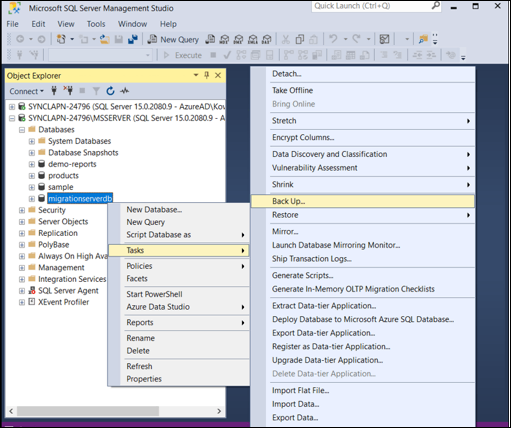511x428 pixels.
Task: Click the Undo arrow icon
Action: [x=333, y=39]
